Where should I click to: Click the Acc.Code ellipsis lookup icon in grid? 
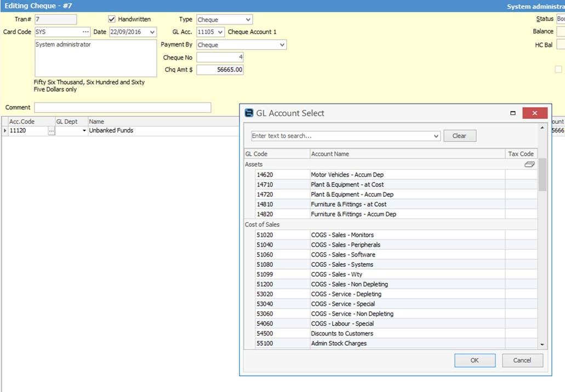click(x=52, y=130)
